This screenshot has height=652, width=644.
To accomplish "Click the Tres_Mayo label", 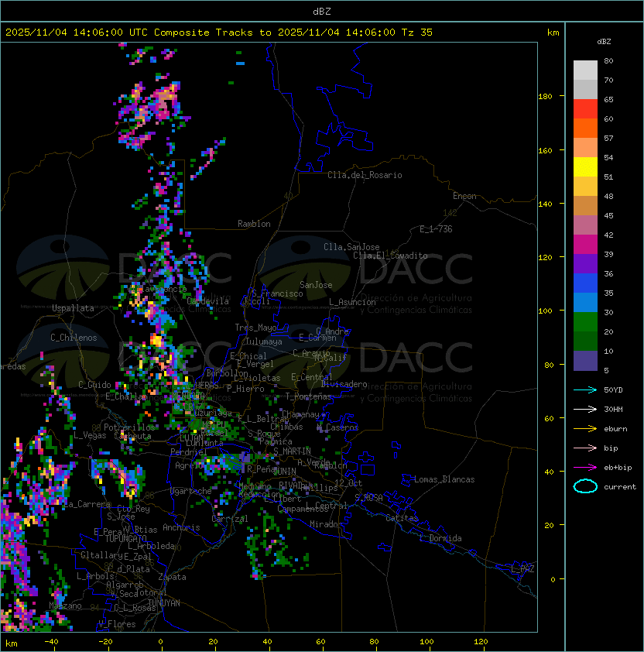I will pyautogui.click(x=255, y=328).
